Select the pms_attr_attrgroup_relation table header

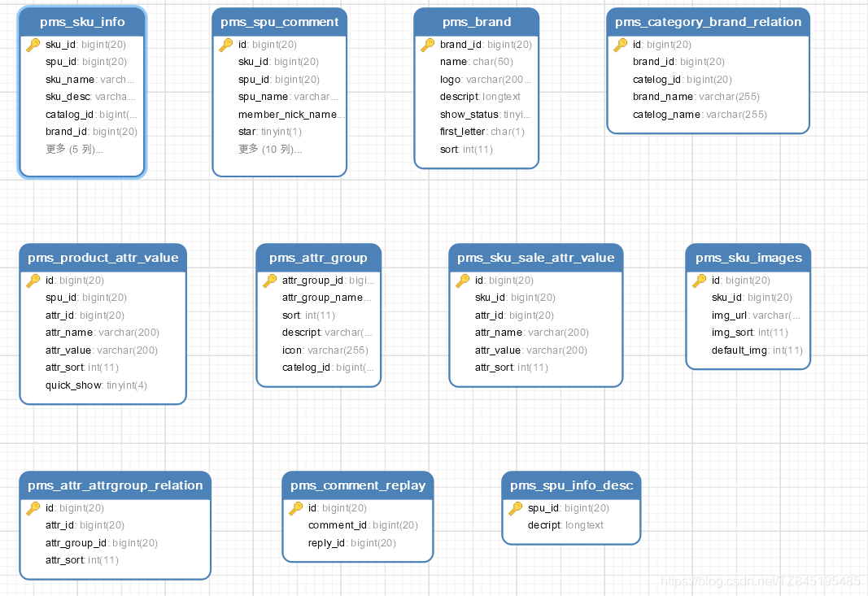tap(116, 485)
